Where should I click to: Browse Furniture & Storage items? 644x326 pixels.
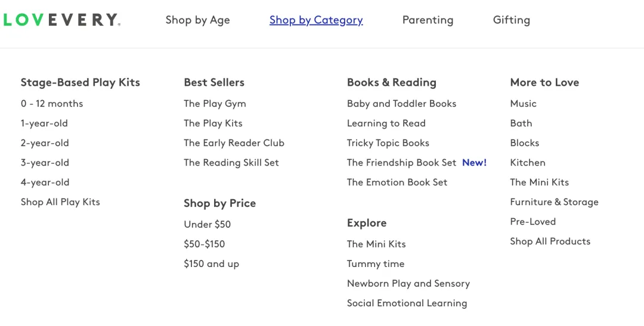pos(554,202)
